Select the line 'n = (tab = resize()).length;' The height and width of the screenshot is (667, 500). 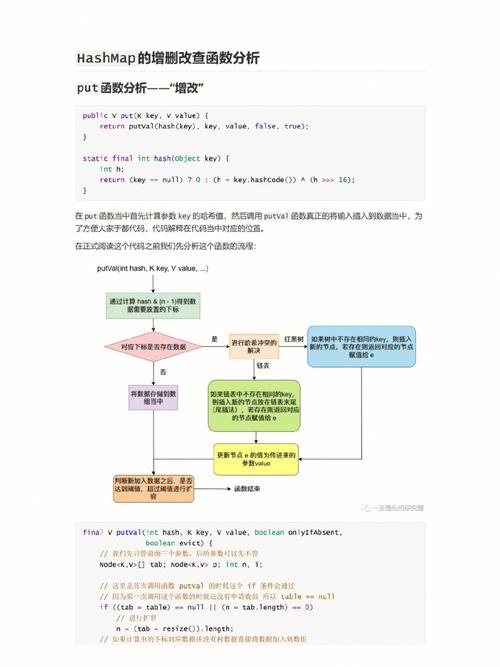[174, 628]
